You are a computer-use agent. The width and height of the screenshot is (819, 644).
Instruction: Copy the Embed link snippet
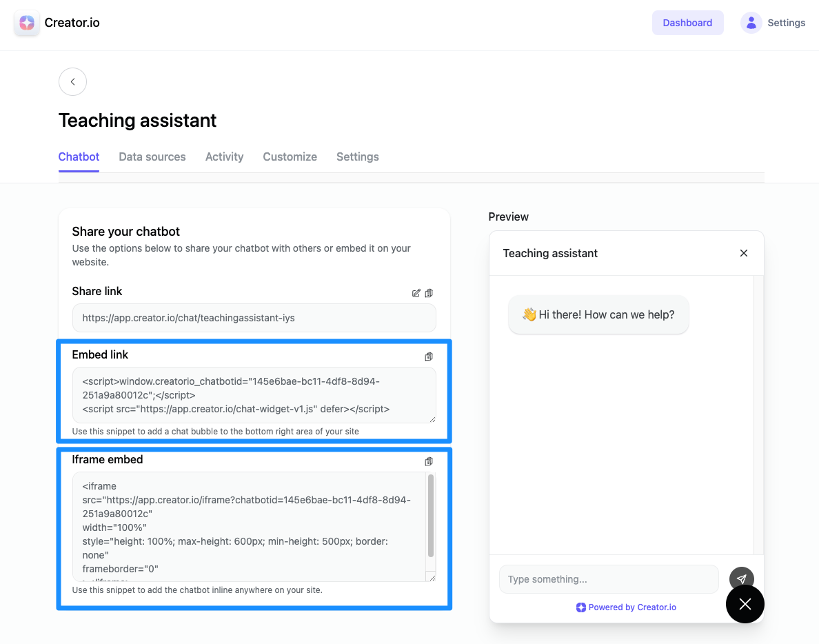[x=429, y=356]
